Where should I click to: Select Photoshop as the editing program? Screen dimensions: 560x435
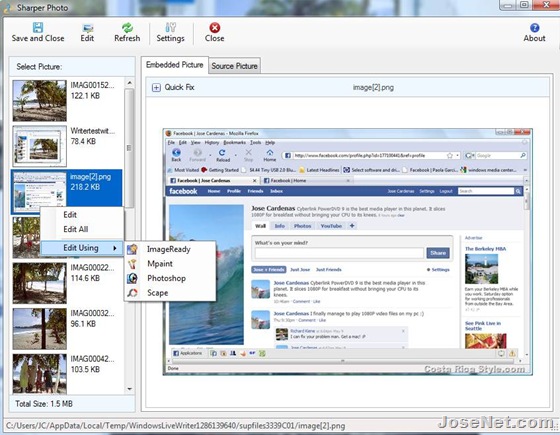click(x=166, y=278)
